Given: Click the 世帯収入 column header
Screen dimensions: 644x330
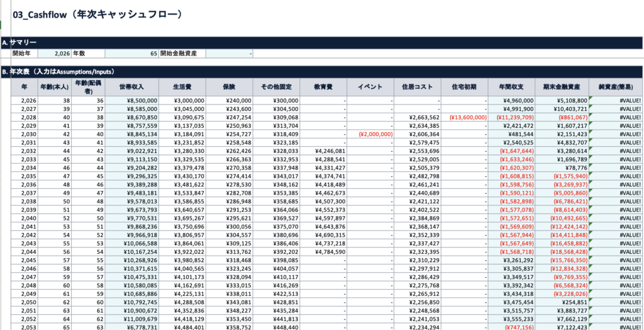Looking at the screenshot, I should coord(130,87).
